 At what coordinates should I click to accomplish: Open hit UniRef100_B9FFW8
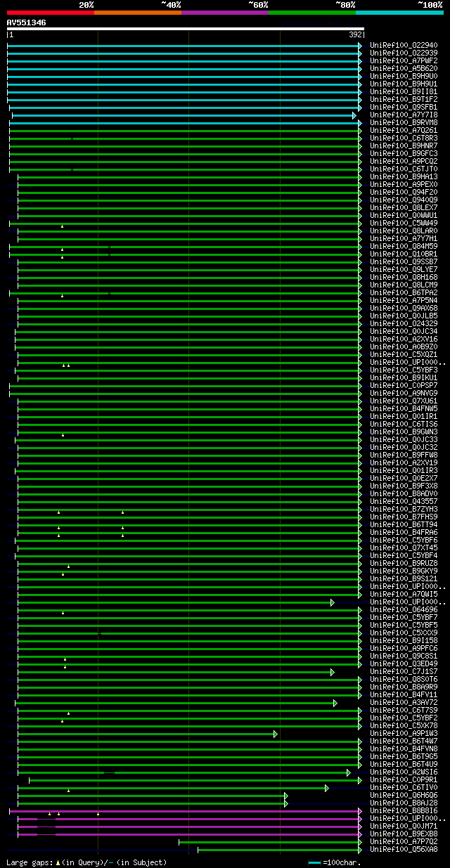pyautogui.click(x=404, y=455)
